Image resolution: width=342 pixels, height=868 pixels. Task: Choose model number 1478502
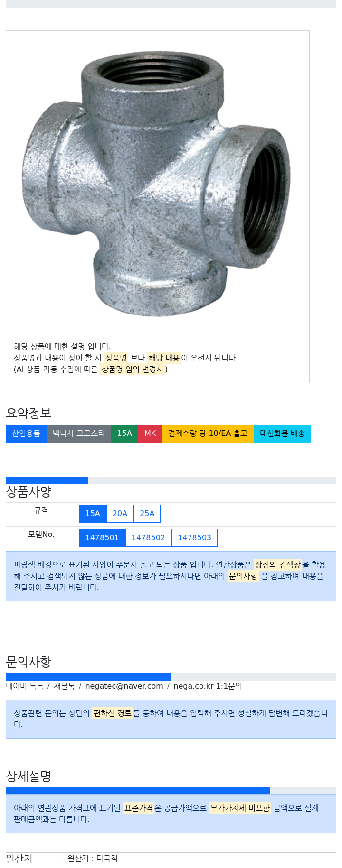pos(148,538)
